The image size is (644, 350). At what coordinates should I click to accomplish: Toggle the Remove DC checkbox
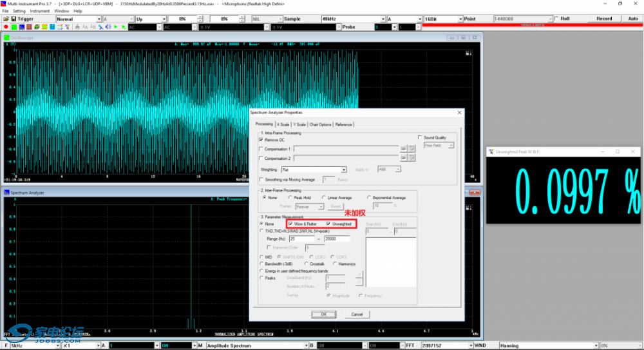261,140
